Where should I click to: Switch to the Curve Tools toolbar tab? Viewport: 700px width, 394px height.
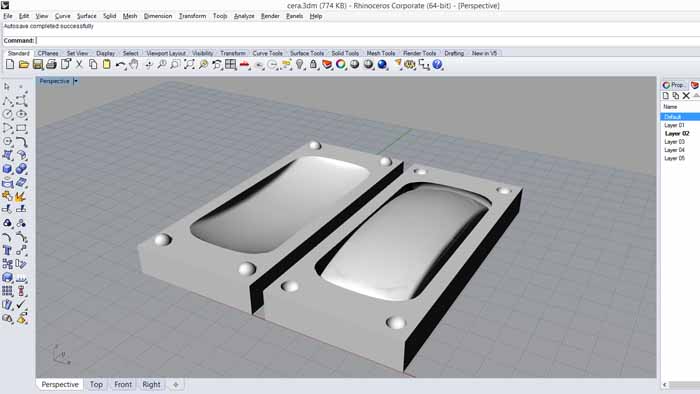click(x=267, y=53)
